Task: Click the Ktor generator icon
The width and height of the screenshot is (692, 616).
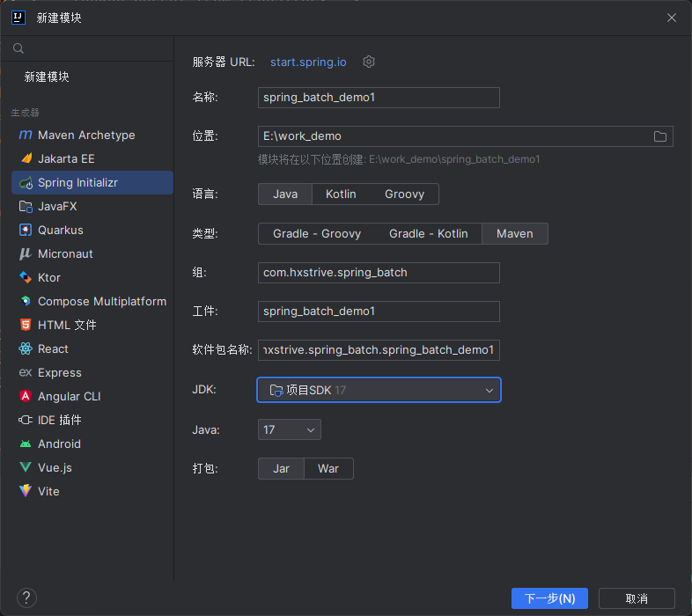Action: [x=26, y=277]
